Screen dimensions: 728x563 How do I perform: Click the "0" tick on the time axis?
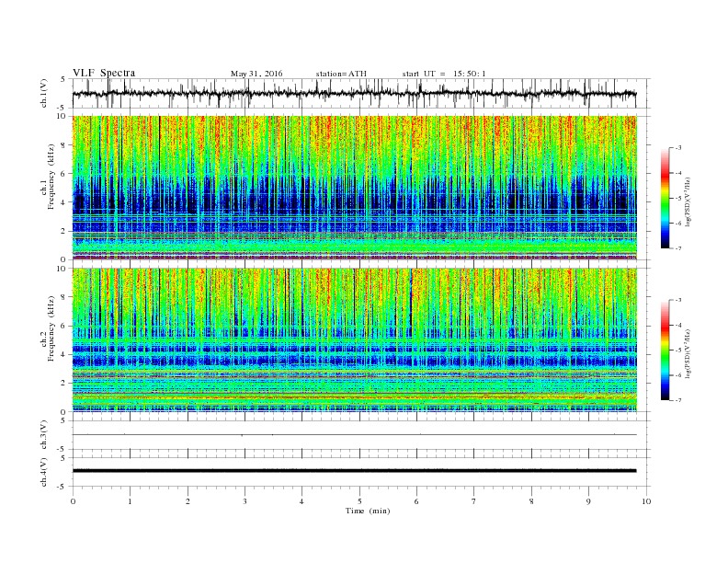(73, 501)
